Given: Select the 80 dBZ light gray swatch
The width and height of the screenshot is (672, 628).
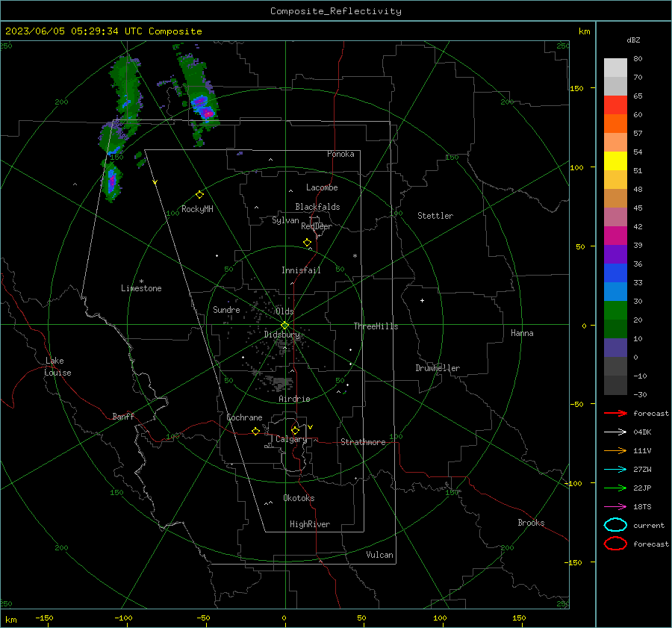Looking at the screenshot, I should click(x=615, y=68).
